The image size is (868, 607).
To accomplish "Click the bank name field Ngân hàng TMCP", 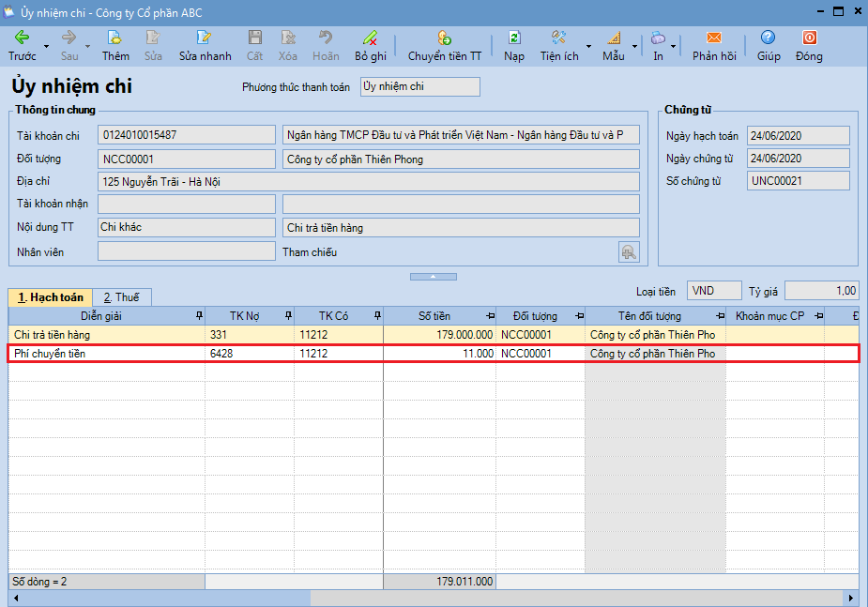I will click(461, 135).
